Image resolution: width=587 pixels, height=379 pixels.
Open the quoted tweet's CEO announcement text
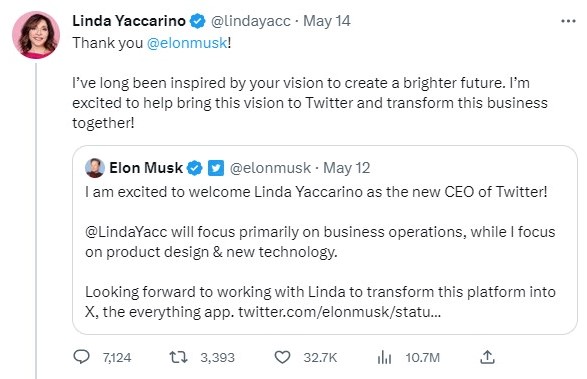click(316, 192)
